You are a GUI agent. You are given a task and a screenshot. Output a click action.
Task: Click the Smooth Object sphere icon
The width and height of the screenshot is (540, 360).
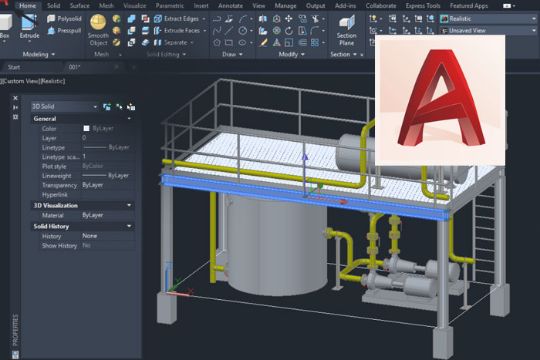[98, 22]
